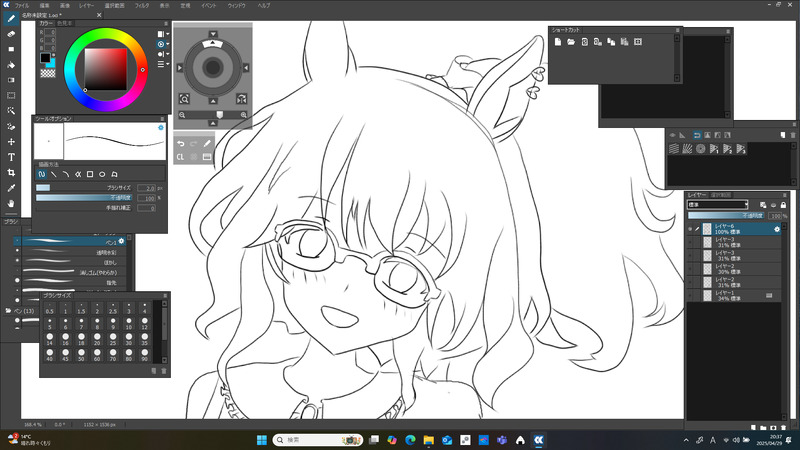
Task: Select 指先 brush in list
Action: (71, 282)
